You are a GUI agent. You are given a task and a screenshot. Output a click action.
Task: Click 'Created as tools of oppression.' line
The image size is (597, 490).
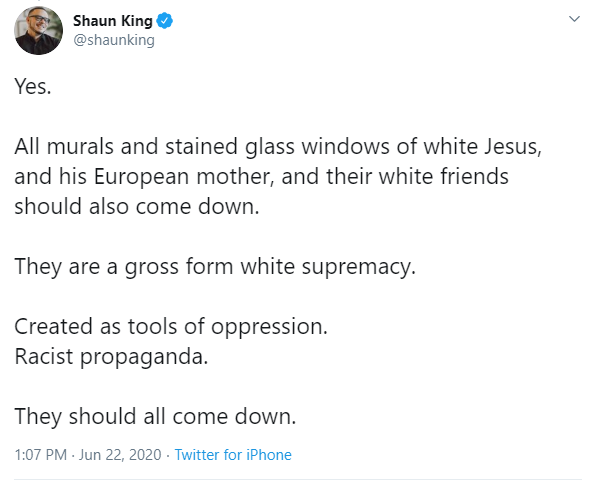click(171, 327)
